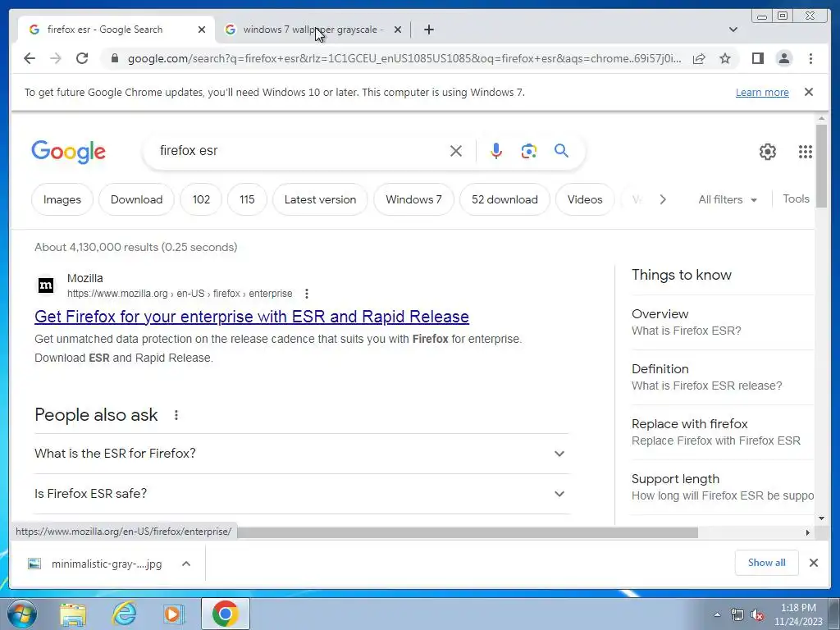Switch to Videos results

click(x=585, y=199)
